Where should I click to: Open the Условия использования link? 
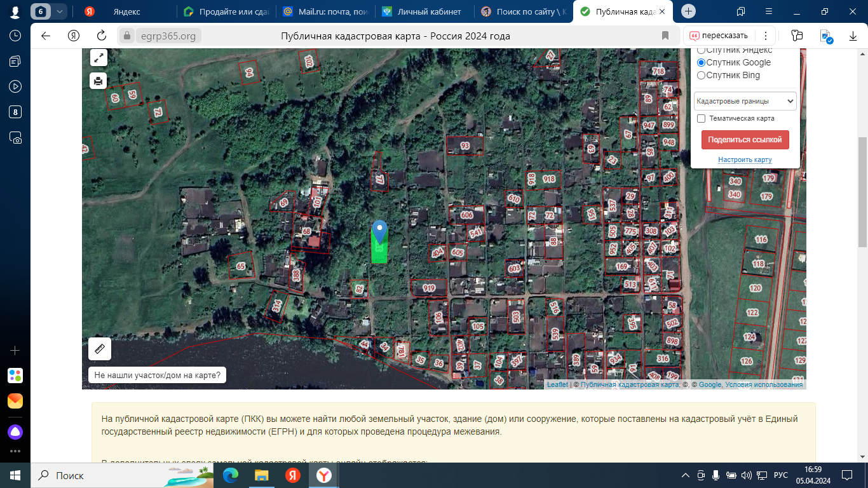[764, 384]
